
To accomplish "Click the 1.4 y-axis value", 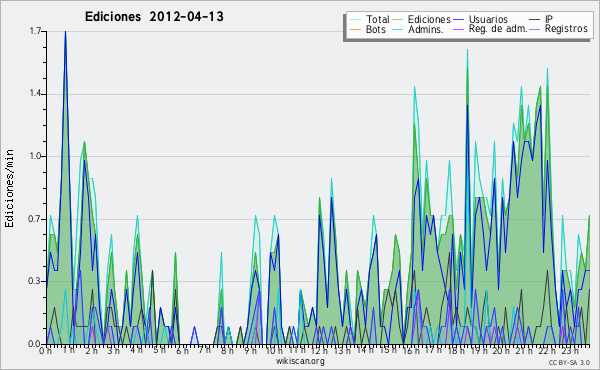I will [35, 94].
